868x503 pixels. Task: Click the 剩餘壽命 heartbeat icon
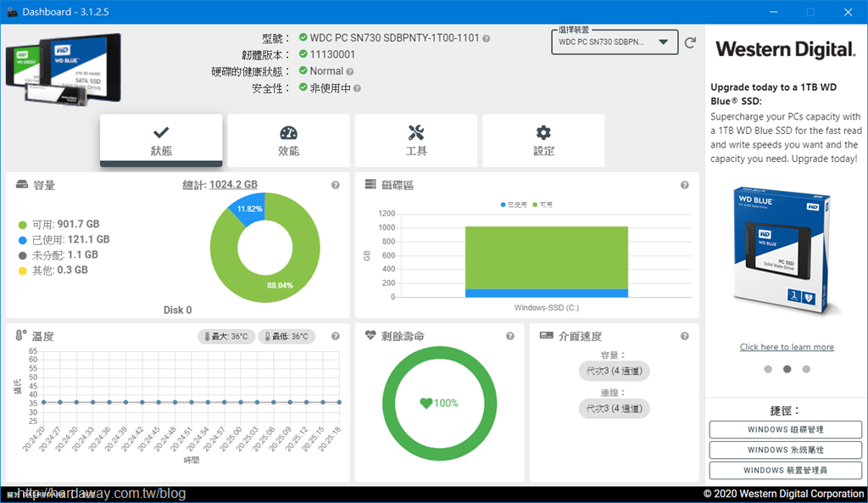[x=370, y=335]
